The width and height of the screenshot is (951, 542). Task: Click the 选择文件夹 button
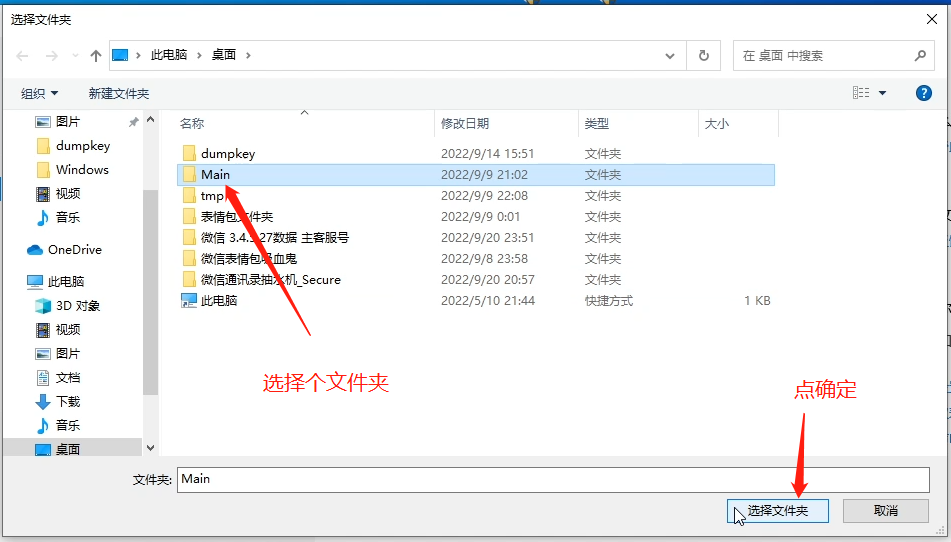pyautogui.click(x=779, y=511)
